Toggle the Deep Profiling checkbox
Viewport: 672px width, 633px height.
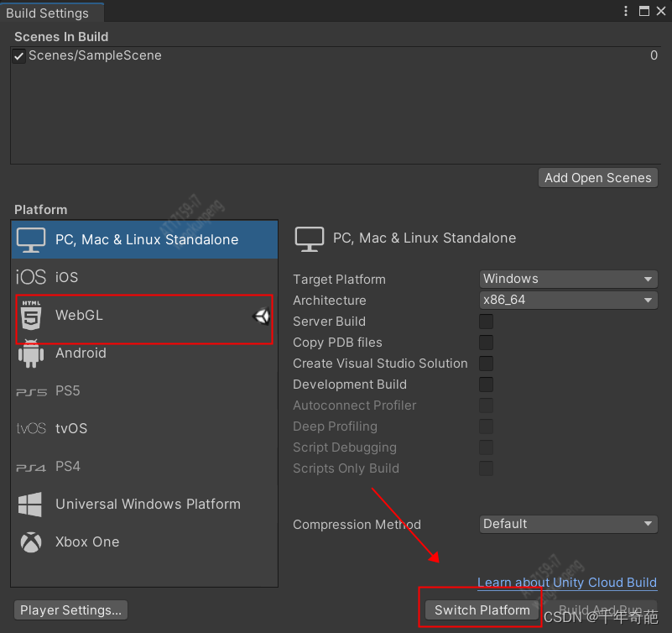pos(486,426)
